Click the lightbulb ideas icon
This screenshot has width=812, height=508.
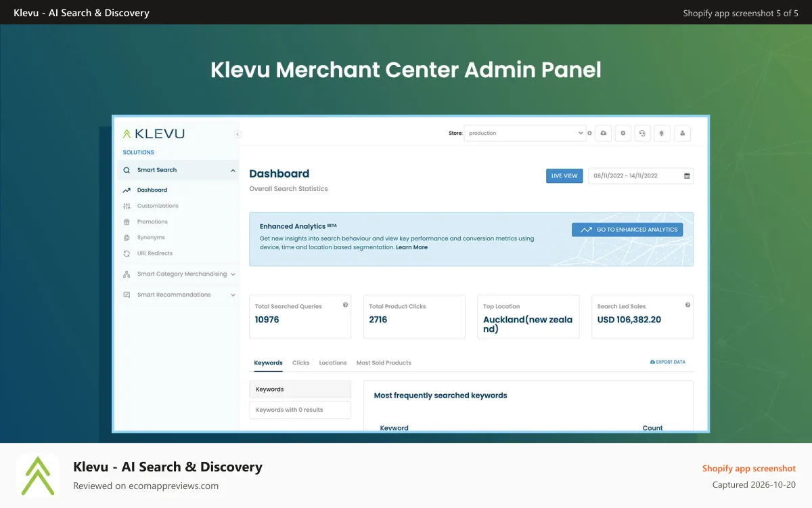pyautogui.click(x=662, y=133)
